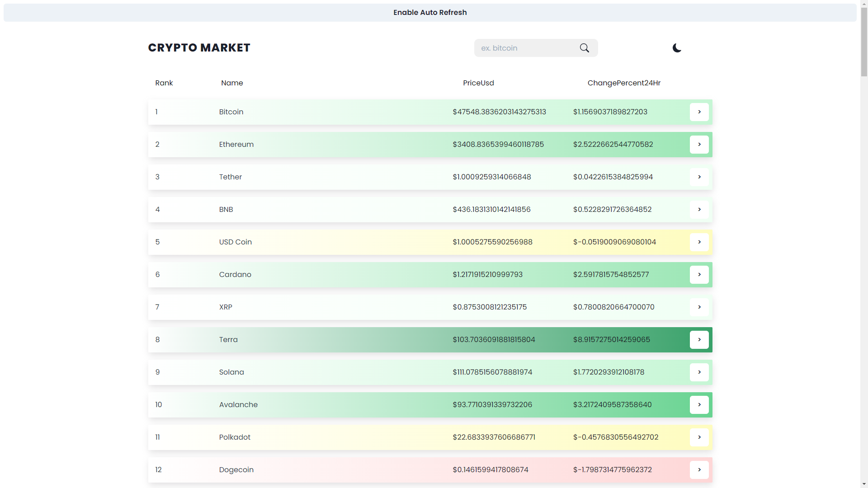The height and width of the screenshot is (488, 868).
Task: Sort by the Rank column header
Action: [x=164, y=83]
